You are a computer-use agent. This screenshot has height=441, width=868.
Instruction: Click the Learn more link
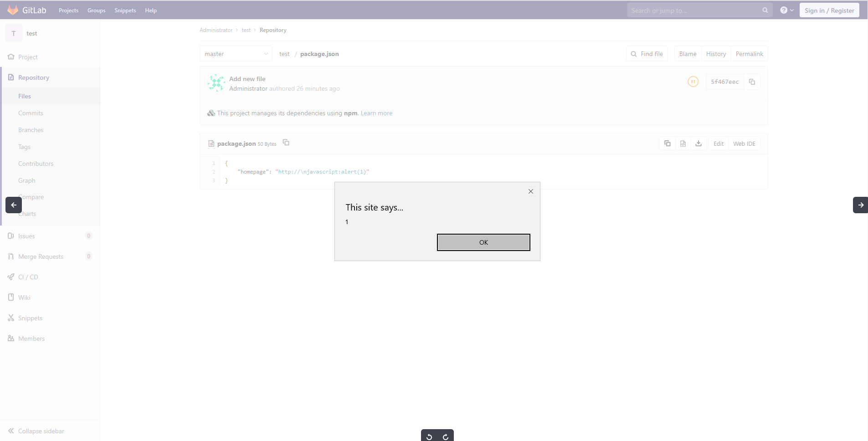click(x=376, y=113)
